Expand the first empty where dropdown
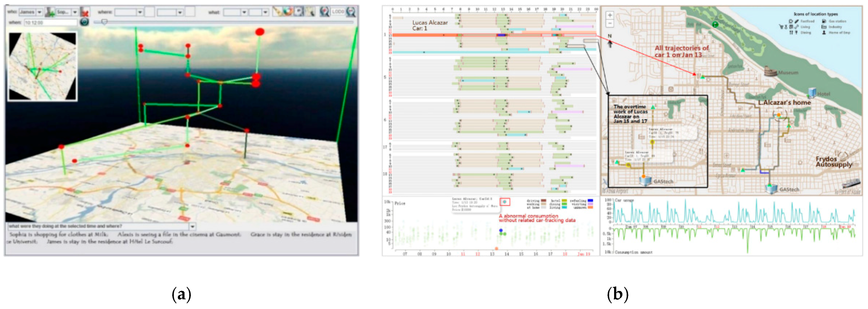 [140, 12]
